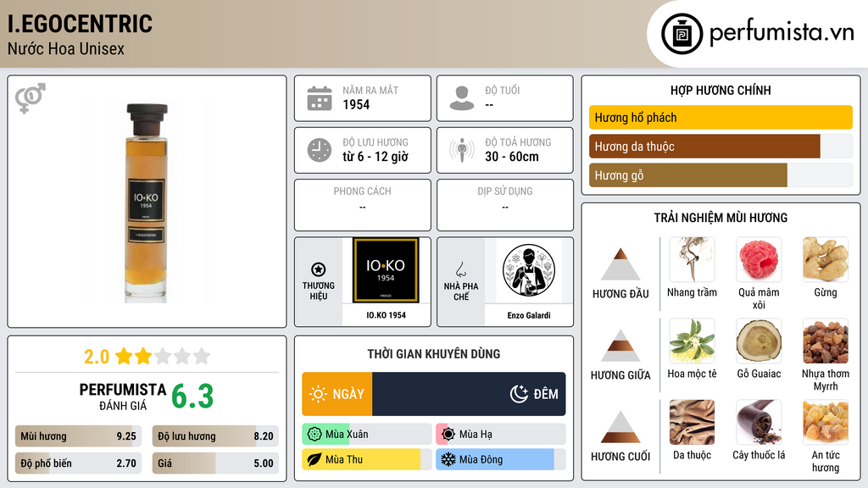
Task: Click the "30 - 60cm" projection value
Action: click(511, 157)
